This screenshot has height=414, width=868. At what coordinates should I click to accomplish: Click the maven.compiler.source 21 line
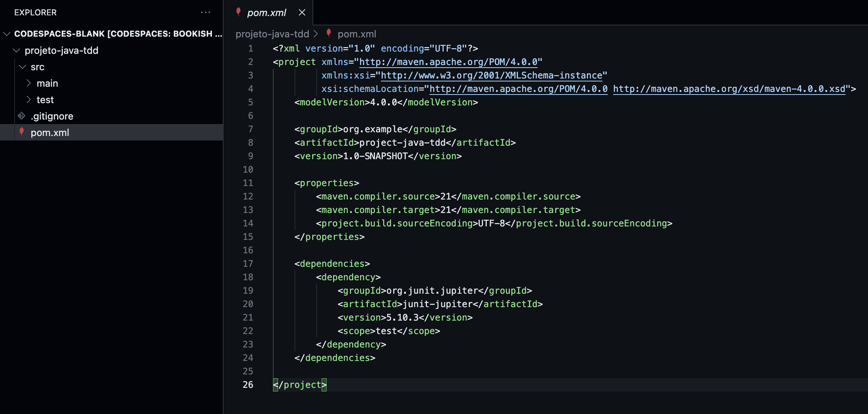click(x=448, y=197)
